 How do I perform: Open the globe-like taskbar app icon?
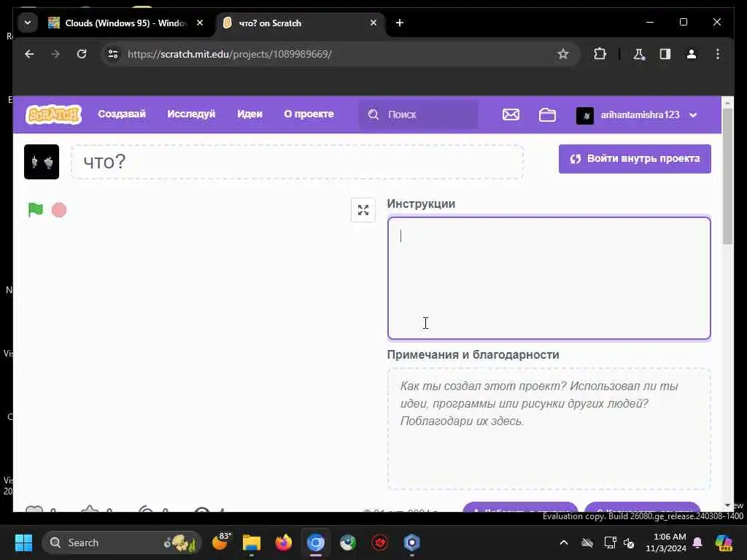click(348, 542)
